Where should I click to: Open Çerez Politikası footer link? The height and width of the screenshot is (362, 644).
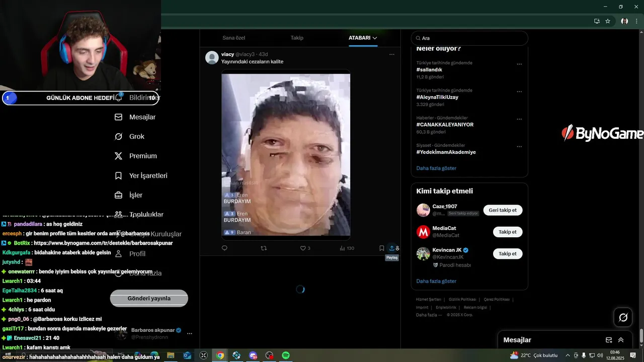(x=497, y=299)
